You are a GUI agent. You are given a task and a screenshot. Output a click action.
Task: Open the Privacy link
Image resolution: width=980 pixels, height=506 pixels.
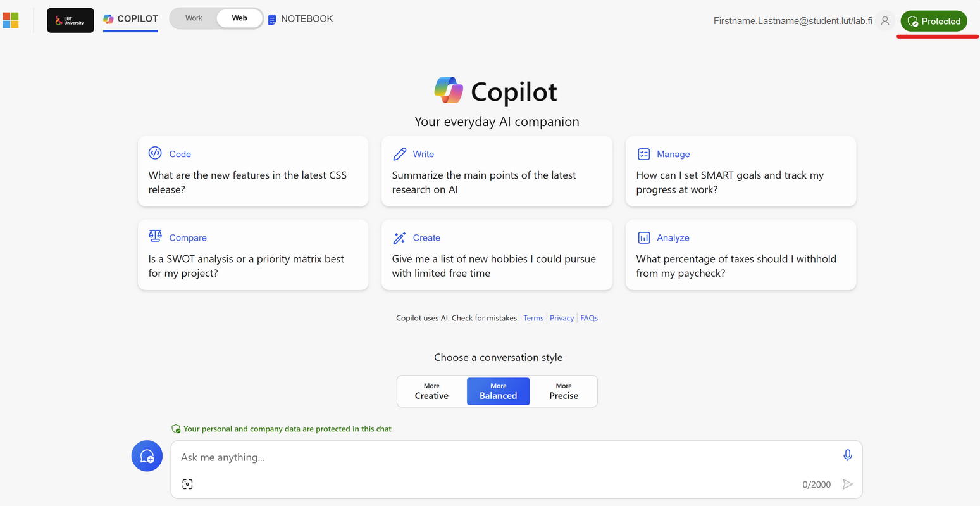click(561, 318)
